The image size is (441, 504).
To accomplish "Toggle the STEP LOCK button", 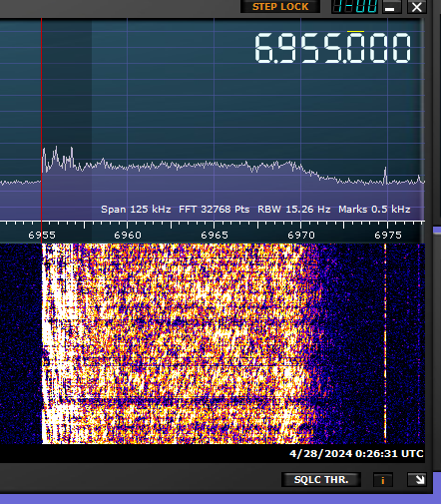I will click(x=280, y=7).
